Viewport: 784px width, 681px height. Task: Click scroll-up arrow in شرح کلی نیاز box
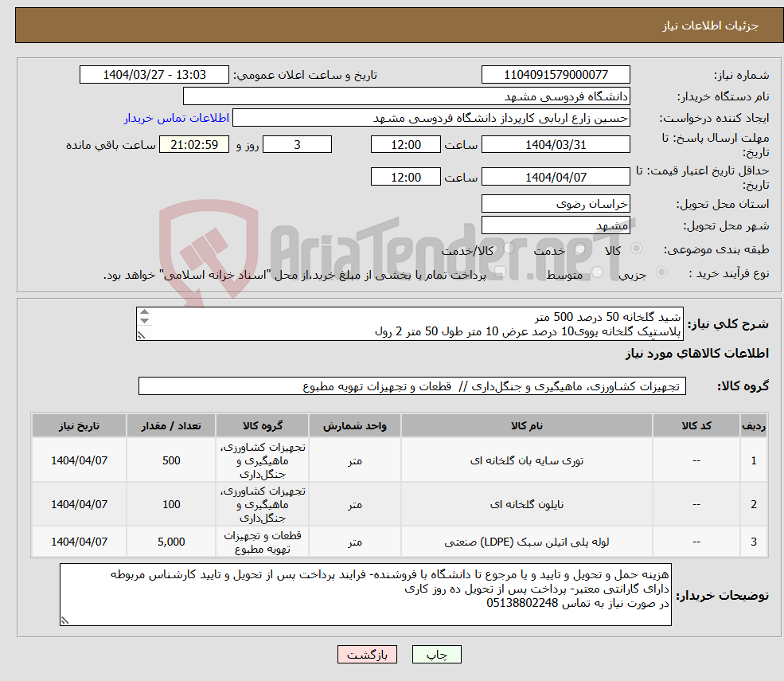(x=145, y=312)
